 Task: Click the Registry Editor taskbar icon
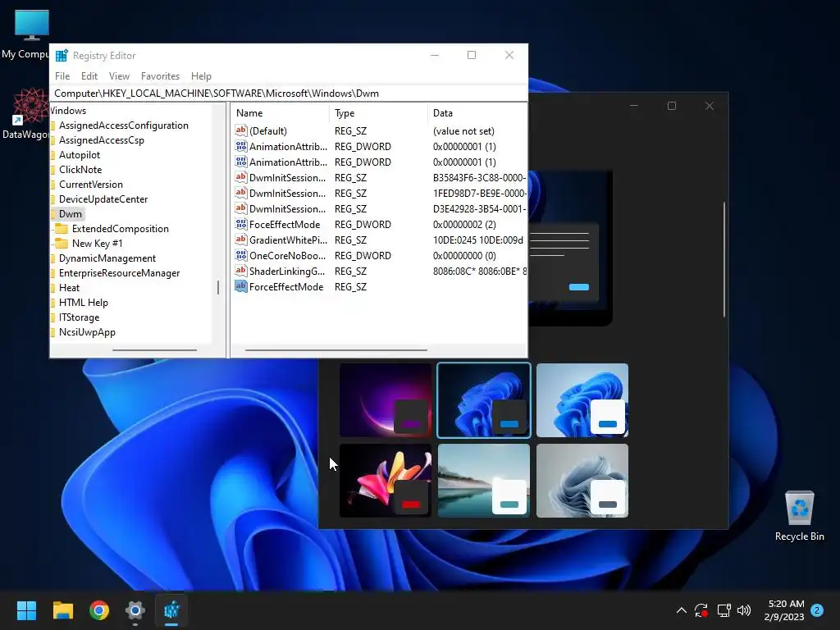tap(171, 610)
